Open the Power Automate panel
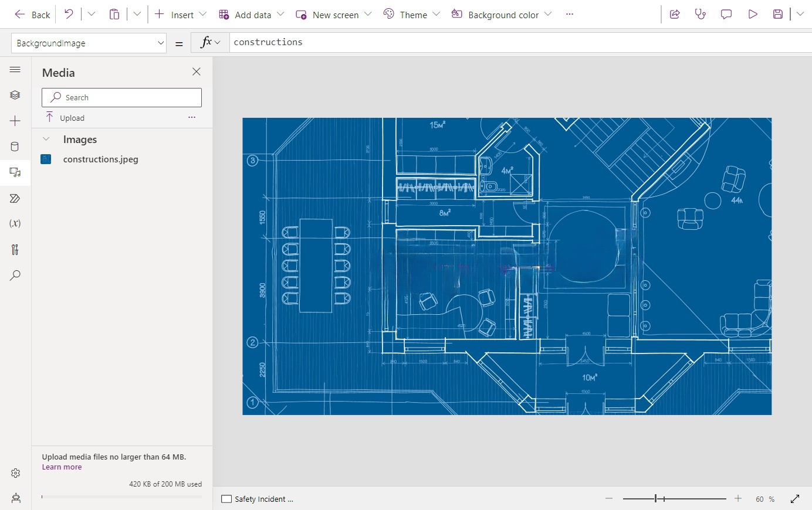Screen dimensions: 812x510 pos(15,198)
